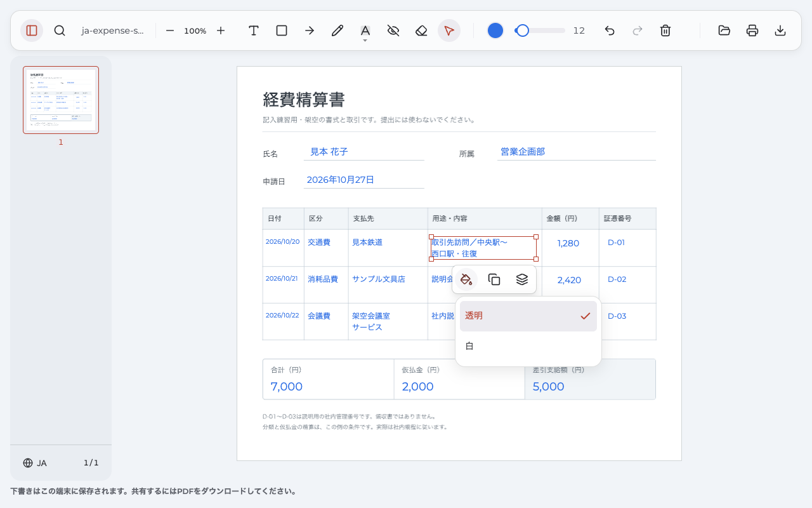Select the Eraser tool

tap(421, 30)
